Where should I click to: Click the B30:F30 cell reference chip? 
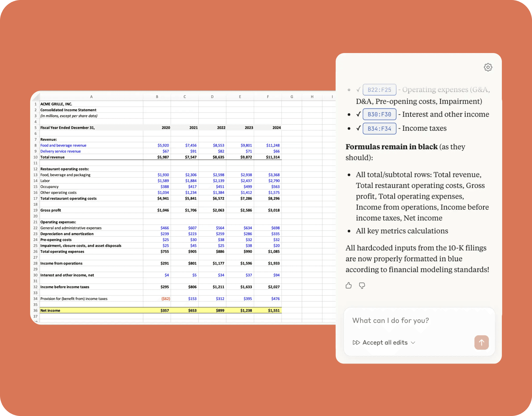tap(379, 114)
